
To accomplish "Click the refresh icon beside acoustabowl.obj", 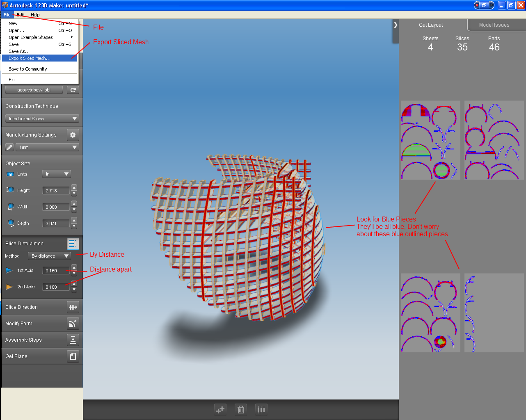I will pos(73,90).
